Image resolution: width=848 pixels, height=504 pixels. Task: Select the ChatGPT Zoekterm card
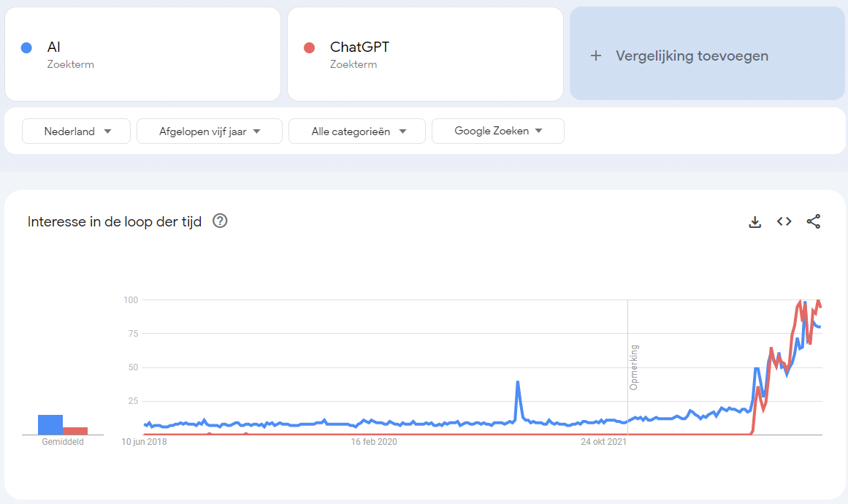point(425,53)
